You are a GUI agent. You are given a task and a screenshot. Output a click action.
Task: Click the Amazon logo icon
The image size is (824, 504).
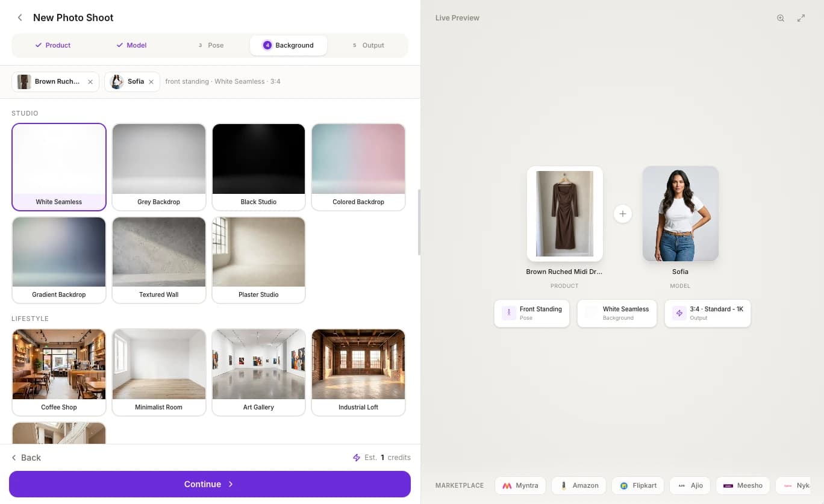pyautogui.click(x=564, y=485)
